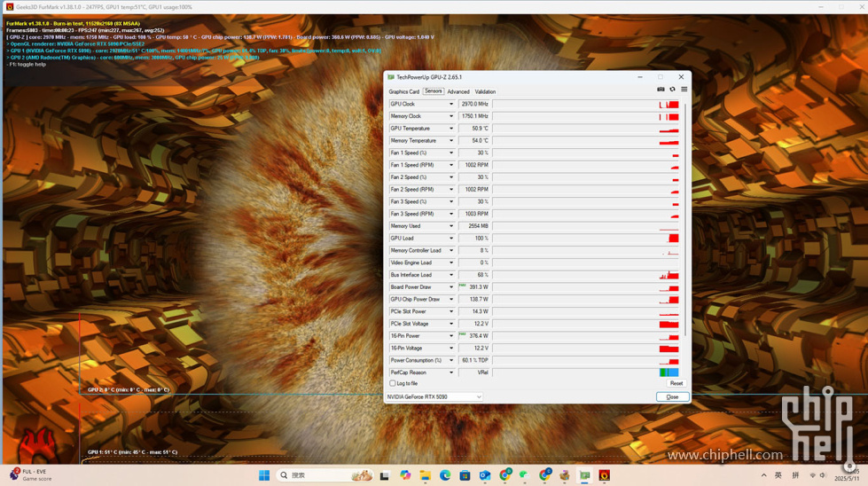868x486 pixels.
Task: Open the Bus Interface Load dropdown
Action: pyautogui.click(x=450, y=275)
